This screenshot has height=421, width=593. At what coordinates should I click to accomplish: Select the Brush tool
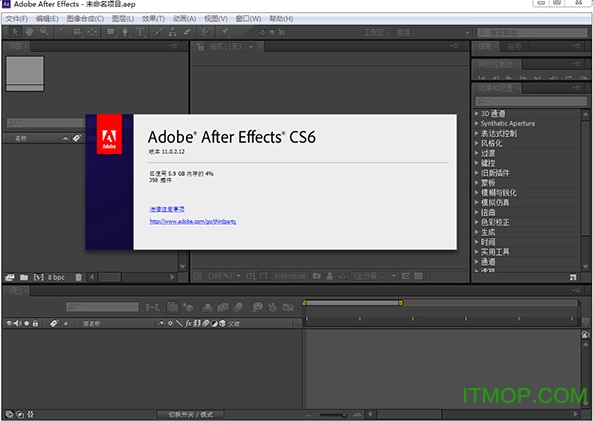[159, 32]
